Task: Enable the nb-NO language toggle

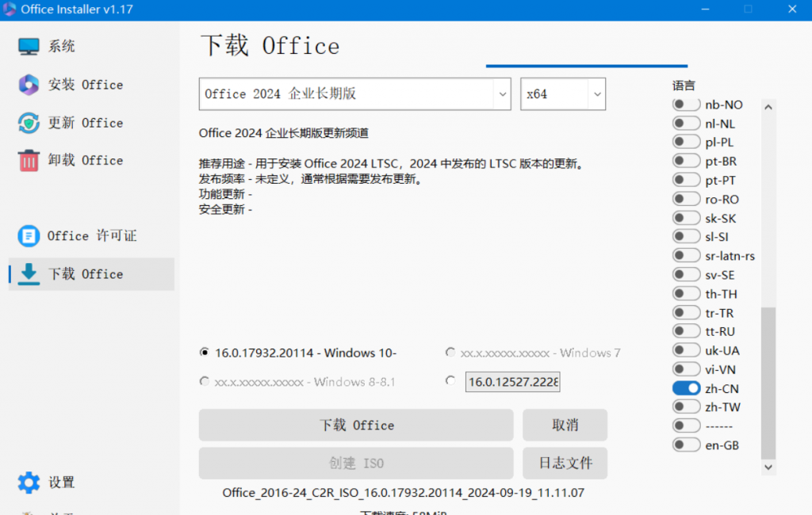Action: pos(686,105)
